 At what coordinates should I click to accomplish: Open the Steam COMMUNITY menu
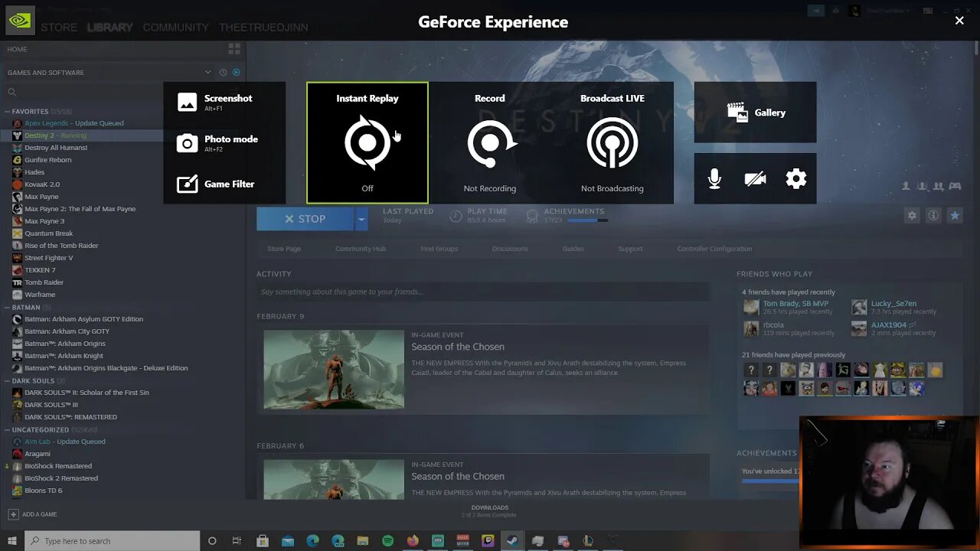(175, 27)
